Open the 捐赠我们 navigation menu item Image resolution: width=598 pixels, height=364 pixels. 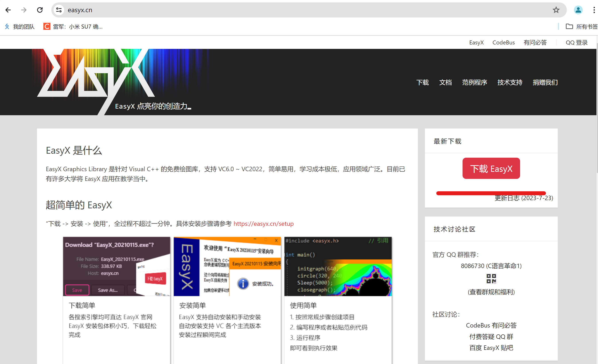(545, 82)
